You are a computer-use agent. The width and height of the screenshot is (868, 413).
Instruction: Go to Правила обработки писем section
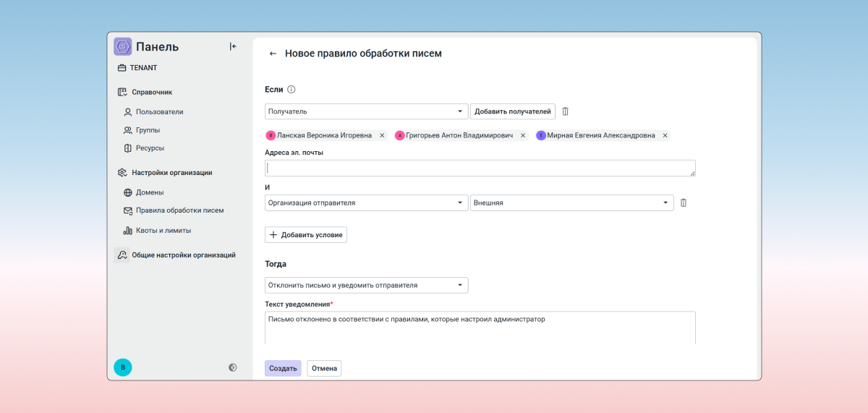tap(179, 210)
